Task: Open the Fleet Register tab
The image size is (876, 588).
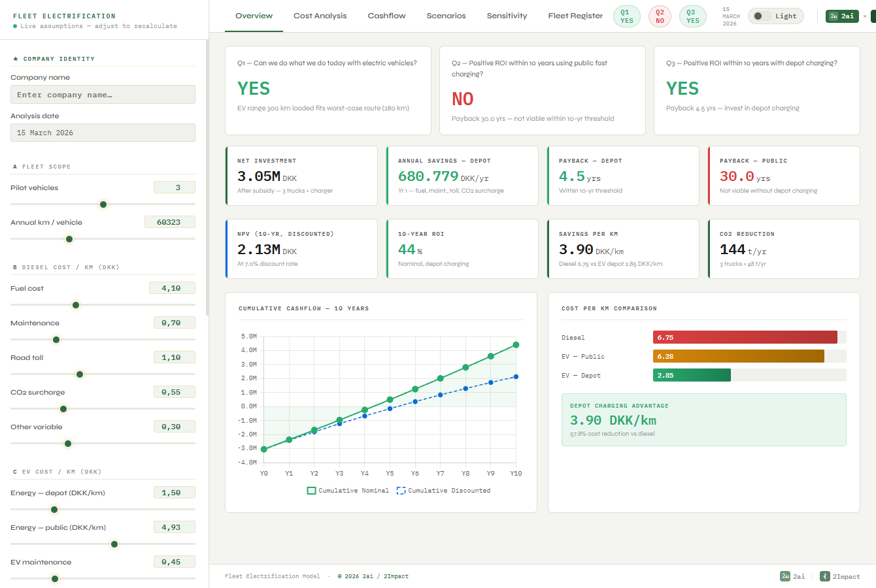Action: click(x=575, y=16)
